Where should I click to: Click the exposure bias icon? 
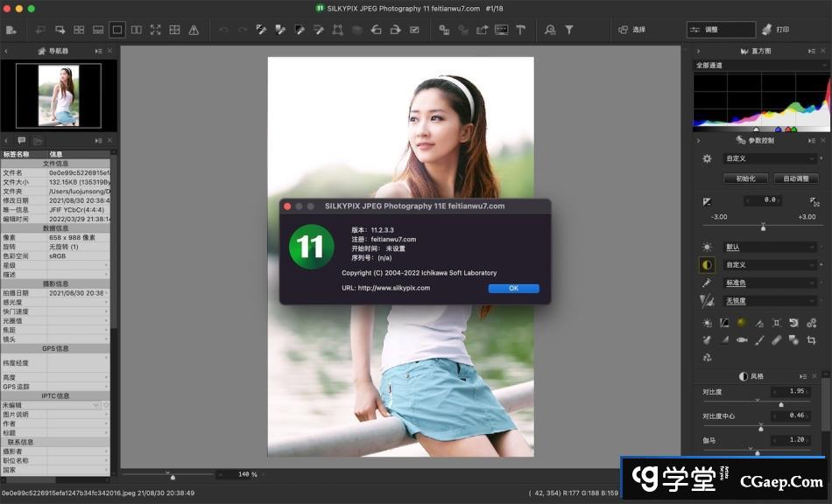[707, 201]
